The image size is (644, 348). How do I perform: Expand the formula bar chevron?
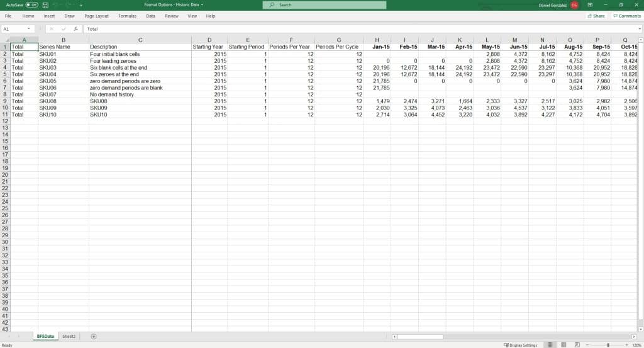639,29
